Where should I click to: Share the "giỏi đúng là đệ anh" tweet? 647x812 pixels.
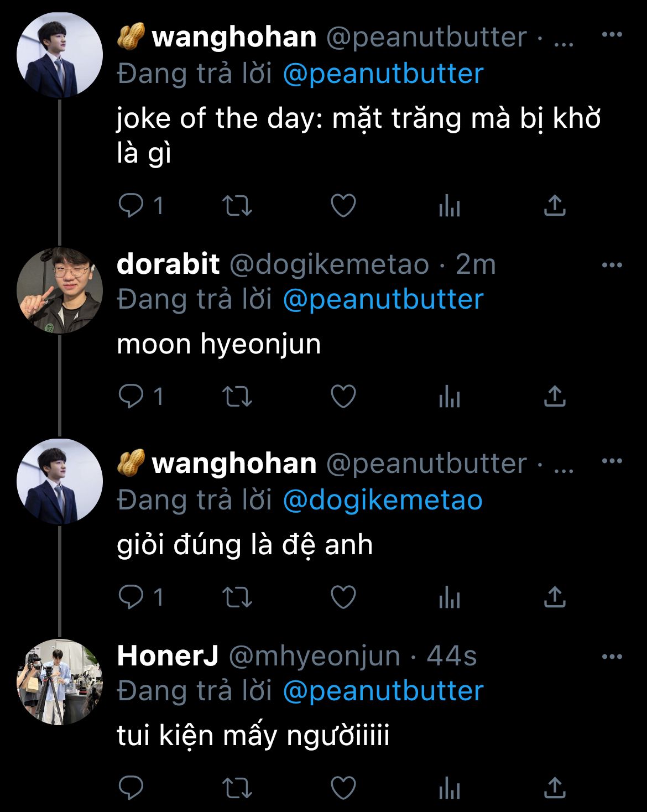555,597
